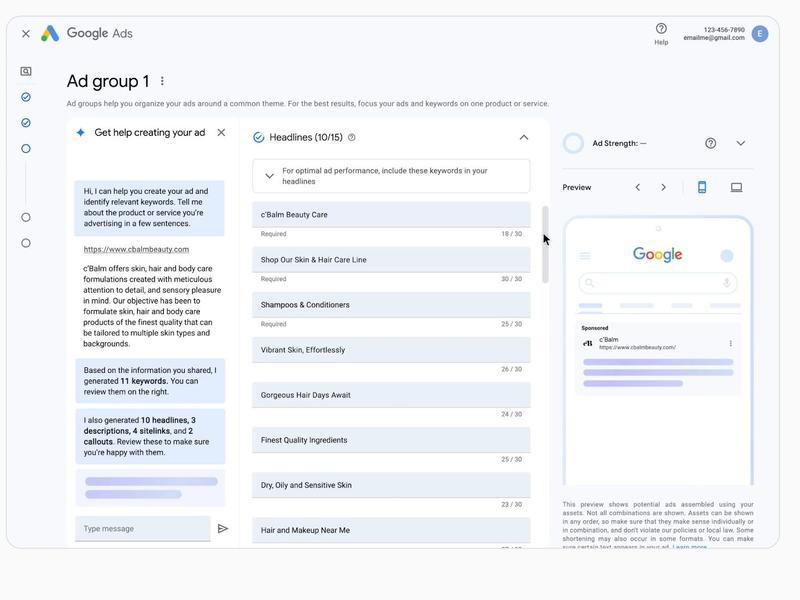
Task: Edit the Dry, Oily and Sensitive Skin headline
Action: tap(391, 485)
